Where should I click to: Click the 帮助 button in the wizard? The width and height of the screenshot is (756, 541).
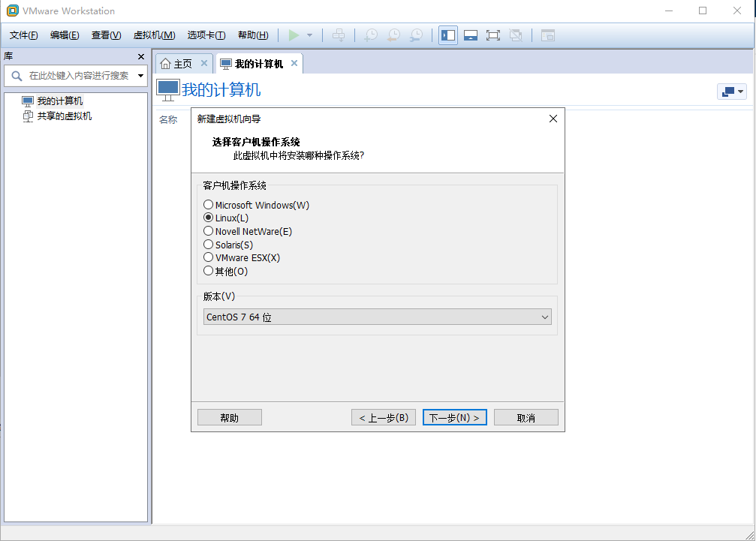pos(230,418)
